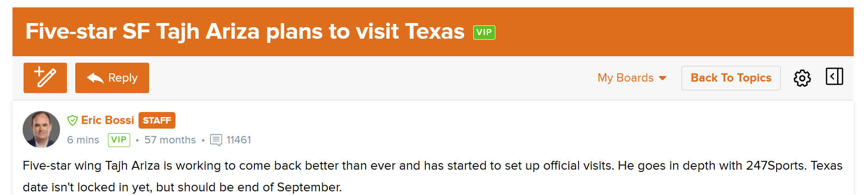Screen dimensions: 868x195
Task: Click the green VIP badge in the title
Action: click(x=484, y=32)
